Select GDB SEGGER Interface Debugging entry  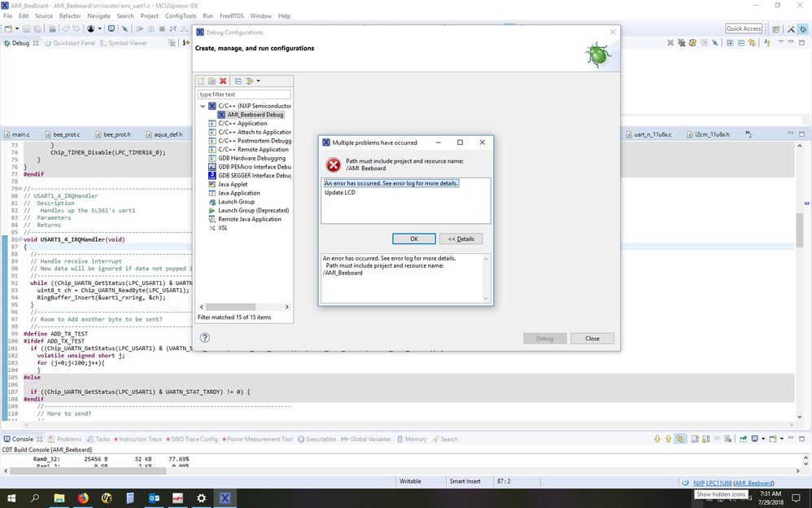(x=250, y=175)
